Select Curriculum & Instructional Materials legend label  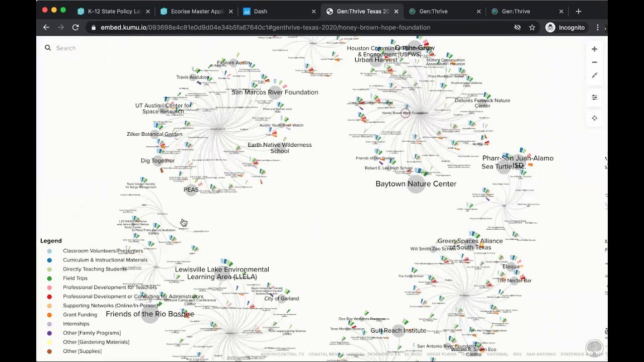coord(105,260)
